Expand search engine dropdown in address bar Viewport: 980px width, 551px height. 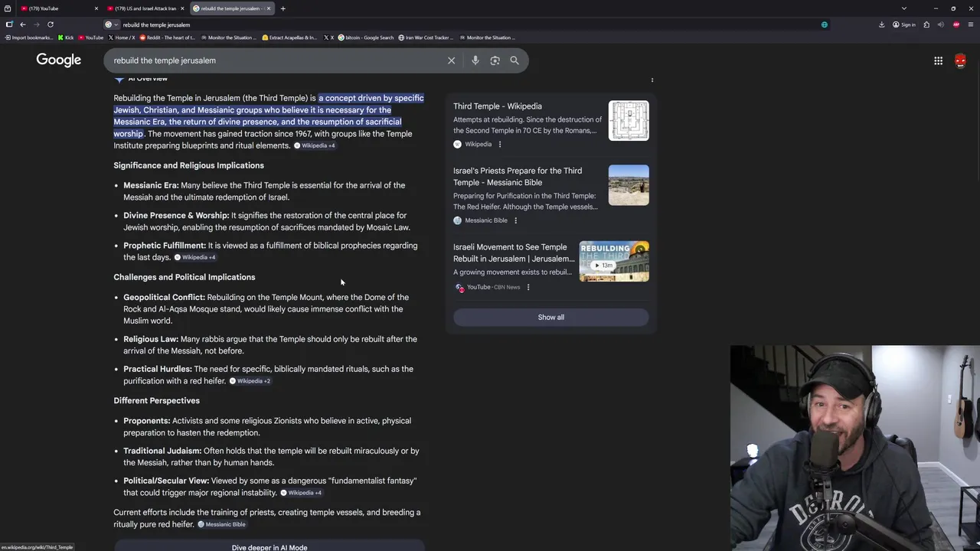coord(112,24)
